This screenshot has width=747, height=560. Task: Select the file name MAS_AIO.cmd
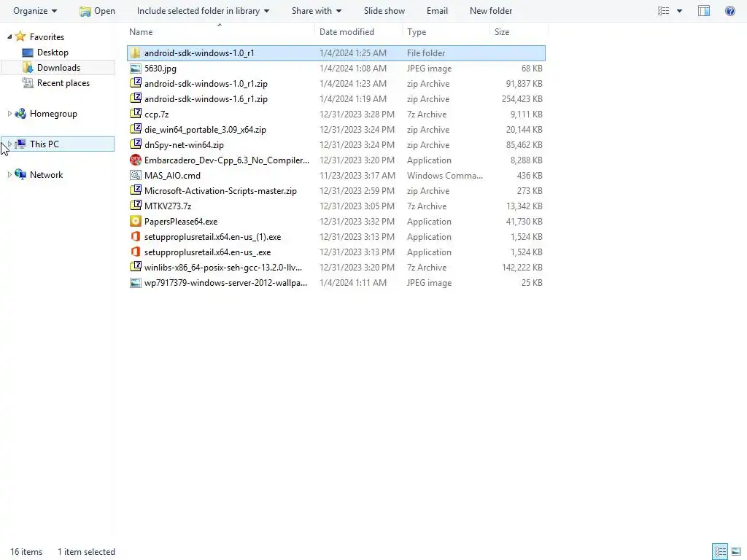pos(172,175)
